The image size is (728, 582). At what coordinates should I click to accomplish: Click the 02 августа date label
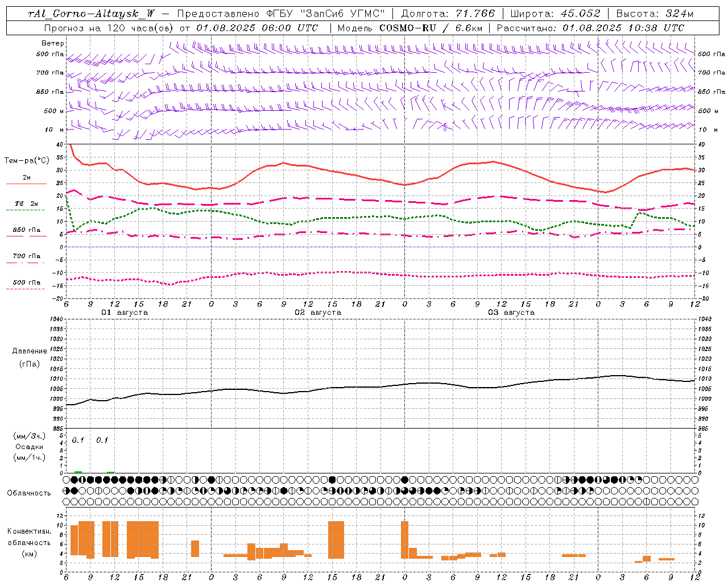tap(318, 313)
